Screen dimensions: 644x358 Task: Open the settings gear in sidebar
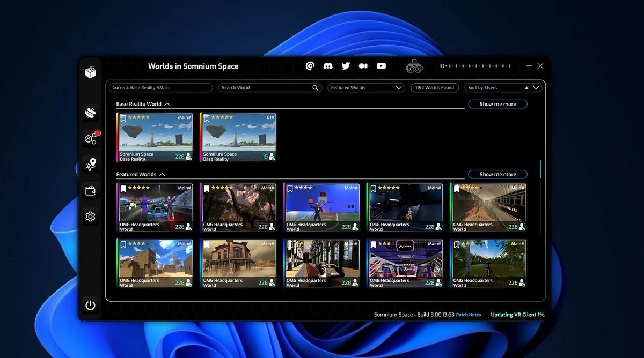[90, 217]
